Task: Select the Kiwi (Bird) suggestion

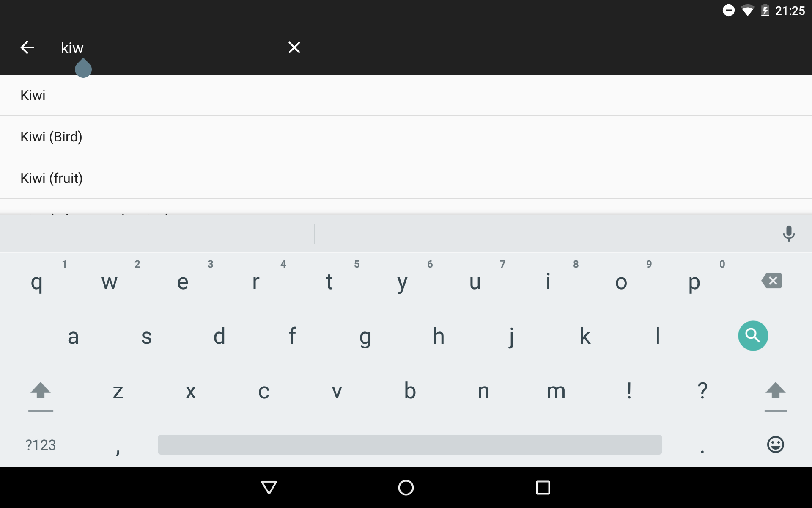Action: (406, 137)
